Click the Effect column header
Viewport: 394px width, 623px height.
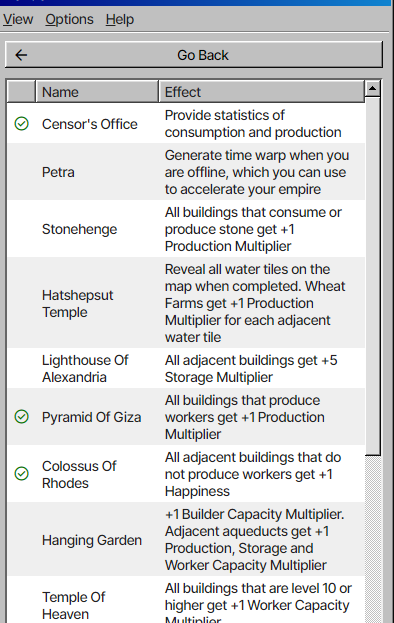pos(261,92)
